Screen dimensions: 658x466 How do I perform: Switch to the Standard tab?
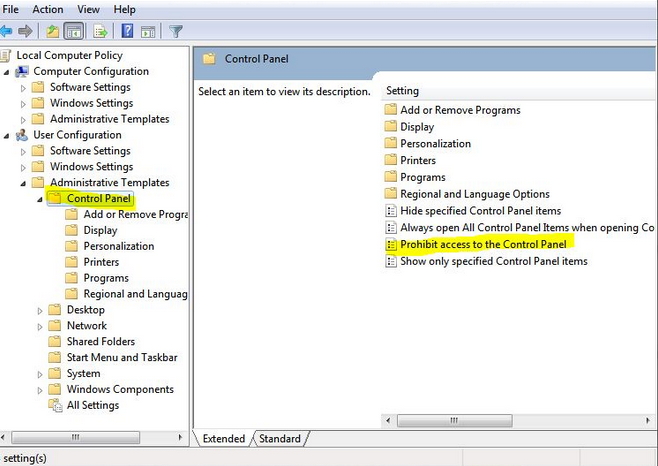(280, 438)
